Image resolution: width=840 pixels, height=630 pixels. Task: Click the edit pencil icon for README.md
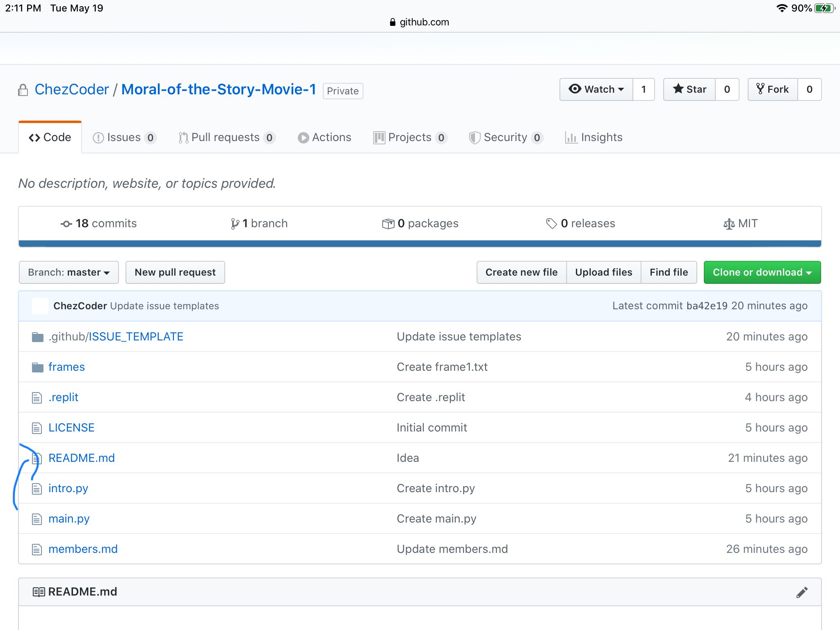802,592
